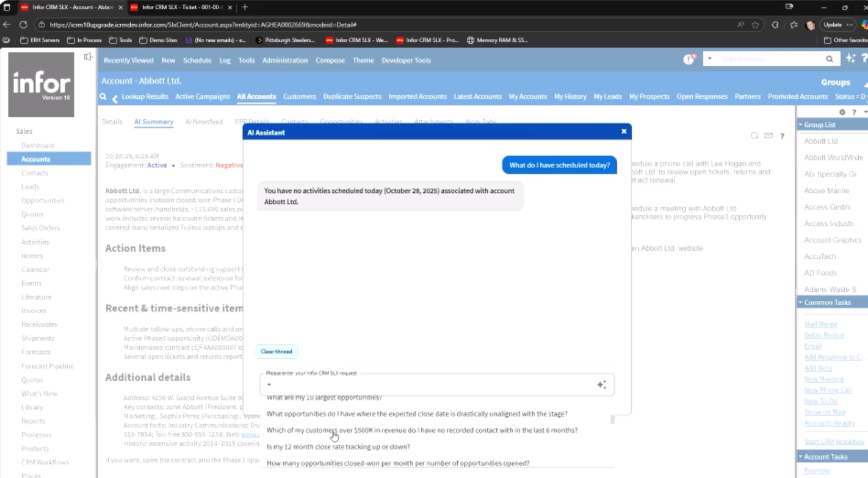Click the browser profile avatar

[x=811, y=25]
